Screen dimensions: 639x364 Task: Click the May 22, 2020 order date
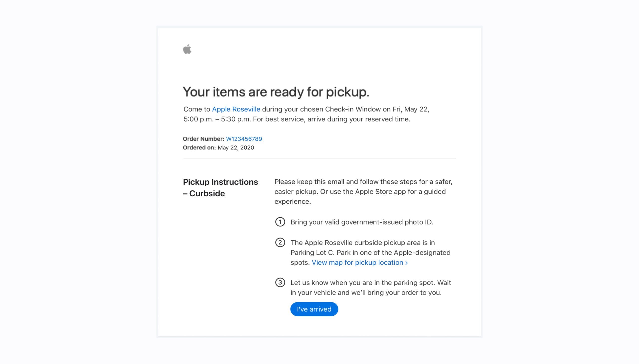[x=236, y=147]
